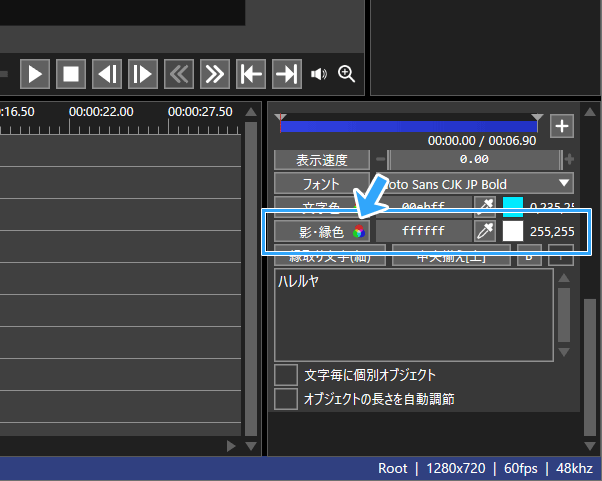Click the timeline vertical scroll down arrow
Viewport: 602px width, 481px height.
point(251,446)
